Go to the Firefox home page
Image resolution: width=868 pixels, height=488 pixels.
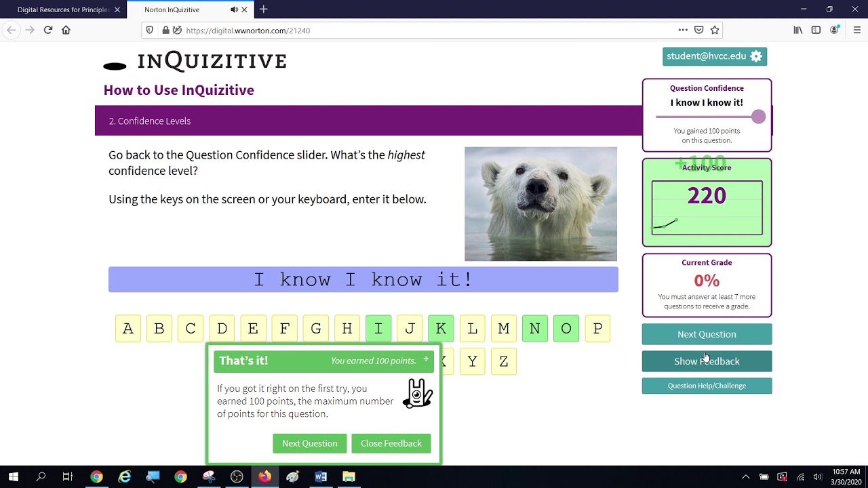pyautogui.click(x=66, y=30)
